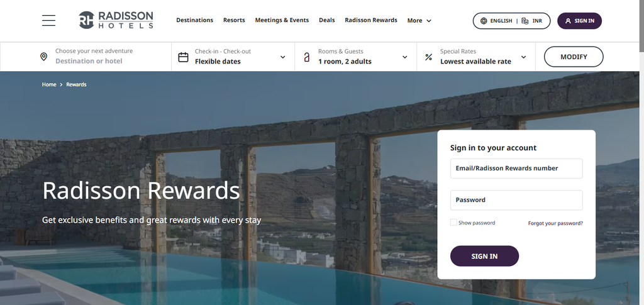Expand the Rooms & Guests chevron
This screenshot has height=305, width=644.
(x=404, y=57)
